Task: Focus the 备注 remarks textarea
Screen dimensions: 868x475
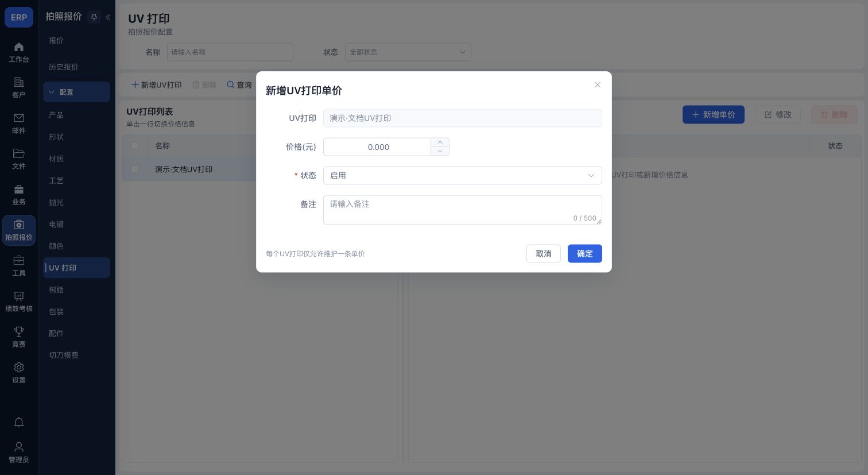Action: 463,210
